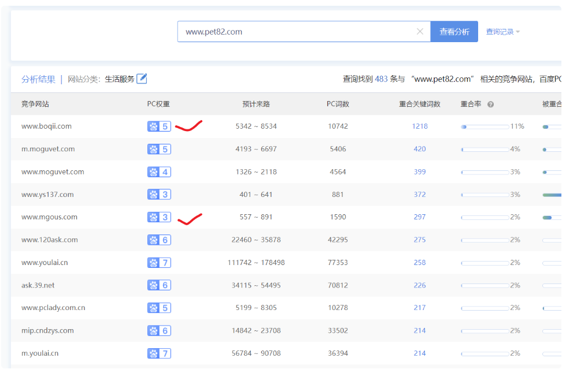
Task: Click PC weight badge for www.pclady.com.cn
Action: 160,308
